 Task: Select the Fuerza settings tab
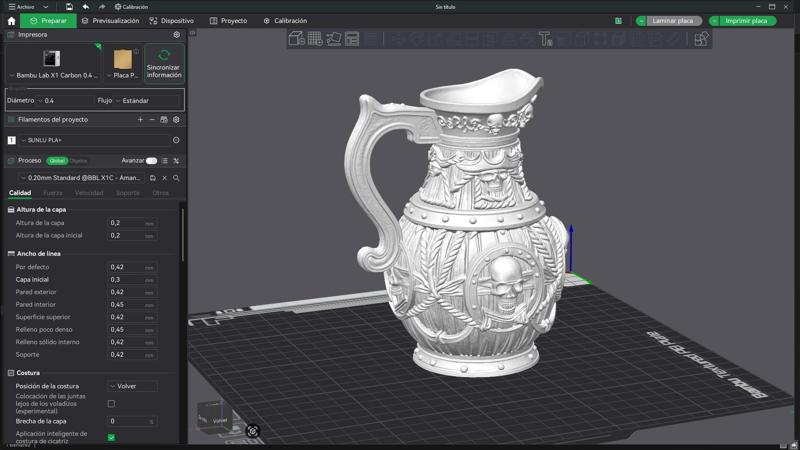[53, 193]
